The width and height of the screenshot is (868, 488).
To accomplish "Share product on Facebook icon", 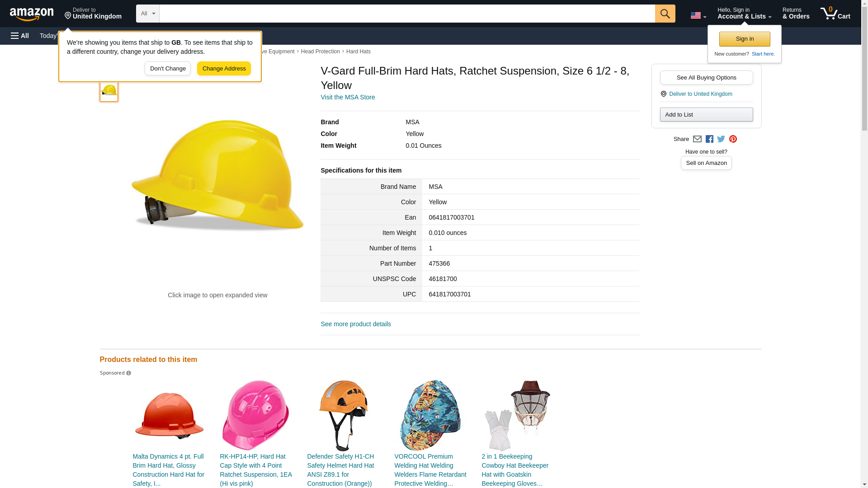I will click(709, 139).
